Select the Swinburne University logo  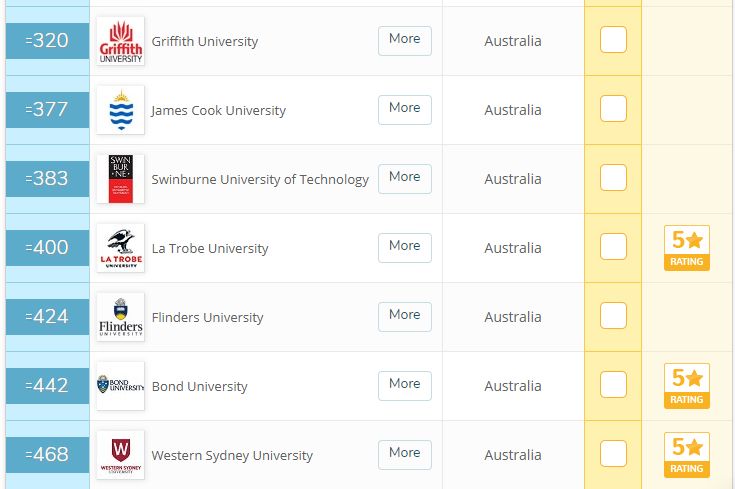tap(120, 179)
